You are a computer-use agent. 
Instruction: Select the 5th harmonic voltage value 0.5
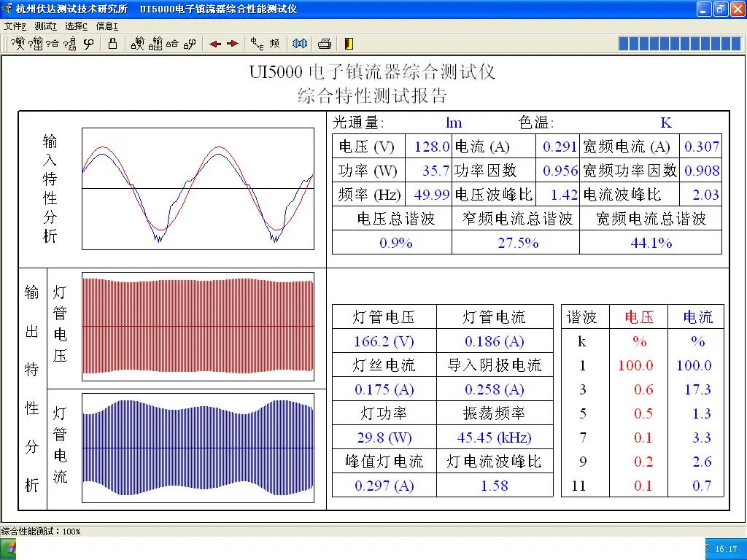[x=643, y=413]
